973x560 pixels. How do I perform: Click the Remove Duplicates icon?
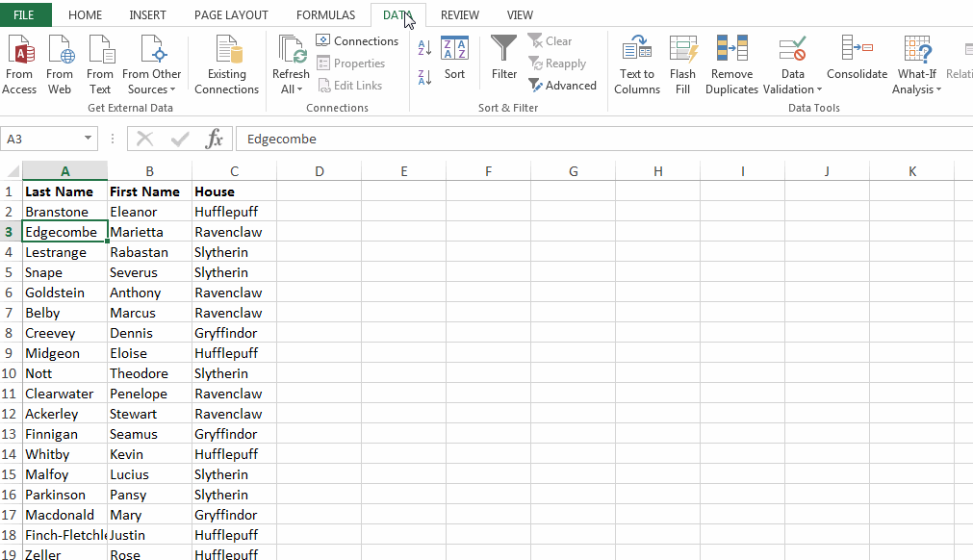coord(731,63)
